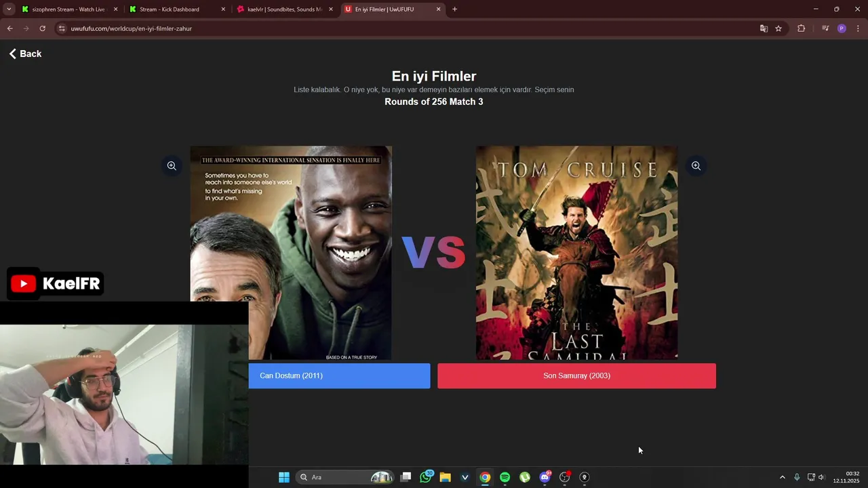Close the Kick Dashboard tab
Screen dimensions: 868x488
223,9
